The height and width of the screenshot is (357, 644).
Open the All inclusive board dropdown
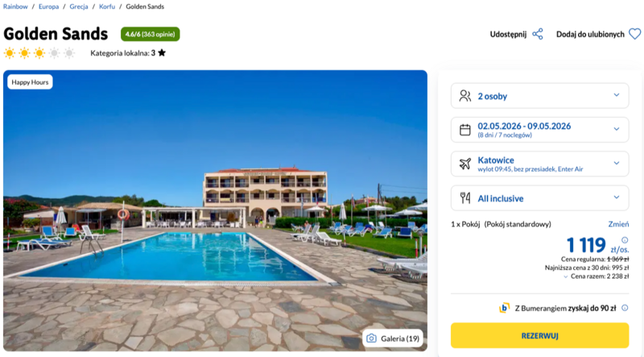pyautogui.click(x=617, y=197)
